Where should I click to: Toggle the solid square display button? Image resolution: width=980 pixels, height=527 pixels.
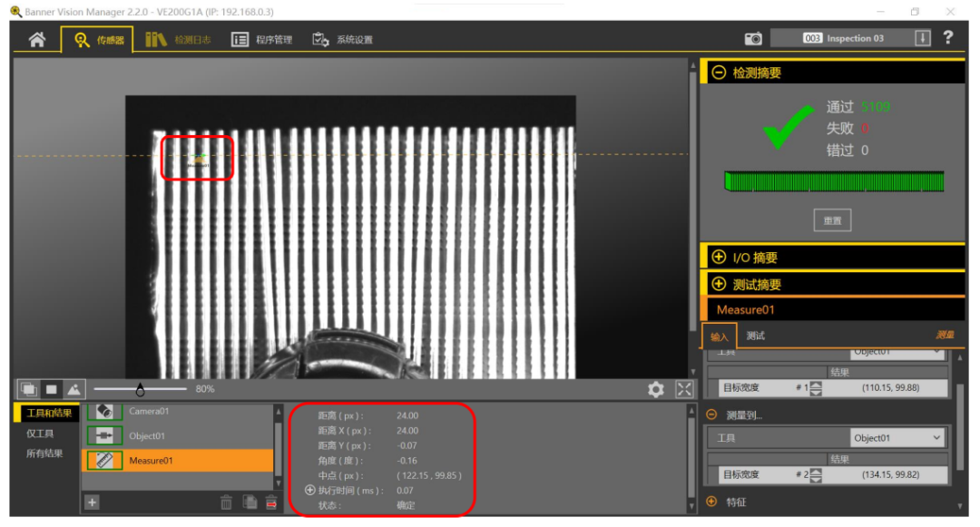pyautogui.click(x=51, y=389)
